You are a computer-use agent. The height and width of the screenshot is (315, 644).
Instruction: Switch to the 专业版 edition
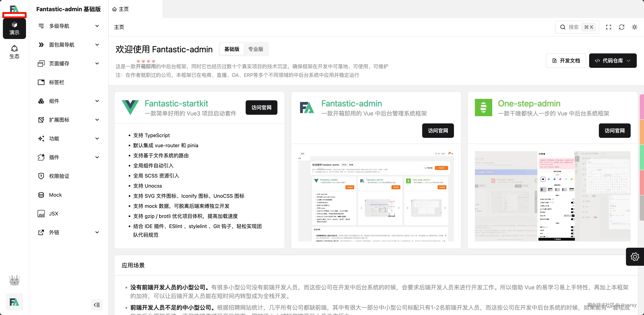pos(256,49)
